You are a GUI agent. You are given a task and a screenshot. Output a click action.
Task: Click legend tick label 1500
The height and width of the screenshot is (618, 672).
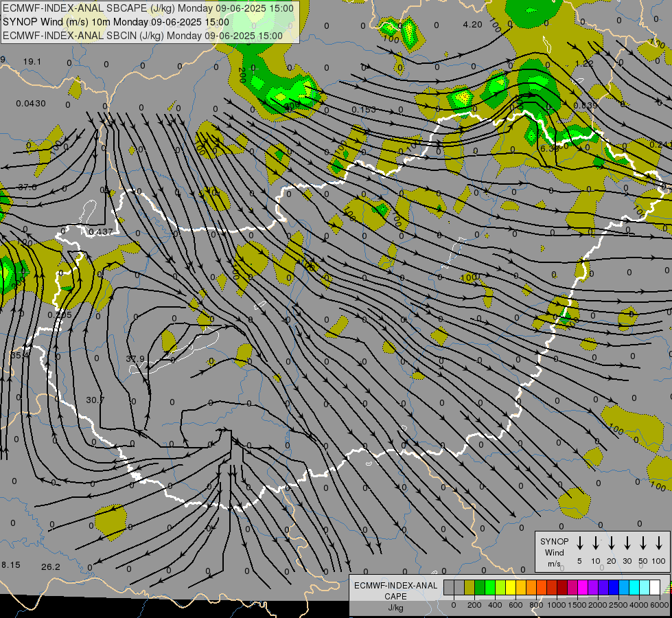(577, 605)
